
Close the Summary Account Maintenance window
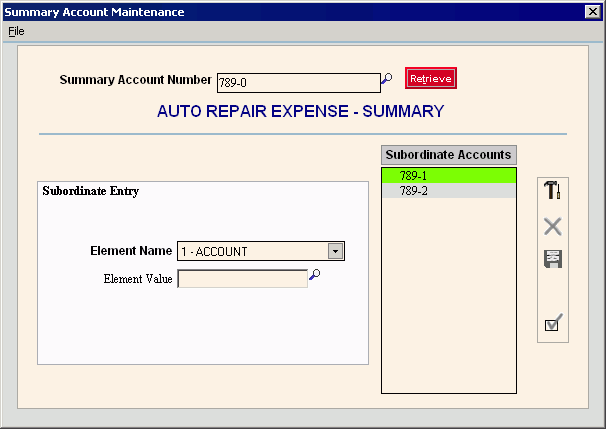point(591,12)
